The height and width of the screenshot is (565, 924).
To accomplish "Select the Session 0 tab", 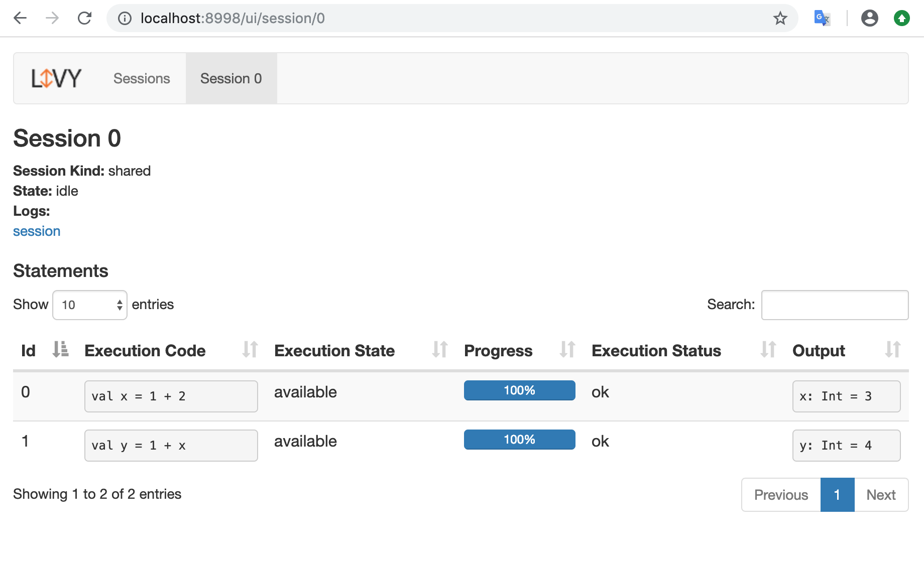I will (x=231, y=78).
